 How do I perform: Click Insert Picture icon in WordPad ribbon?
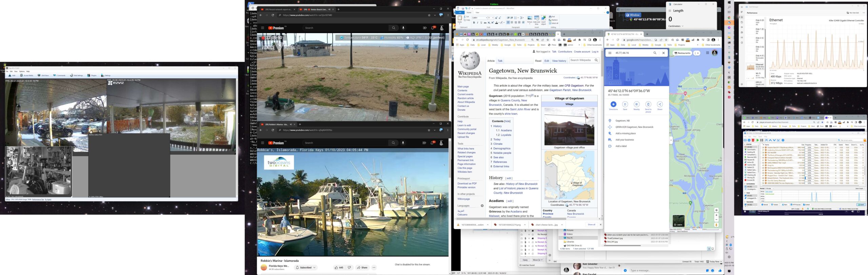[530, 18]
